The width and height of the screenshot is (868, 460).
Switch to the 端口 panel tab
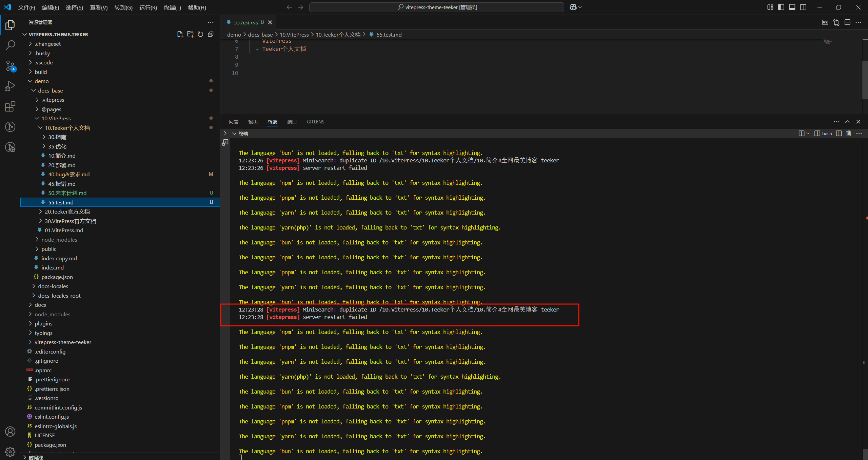(x=292, y=122)
